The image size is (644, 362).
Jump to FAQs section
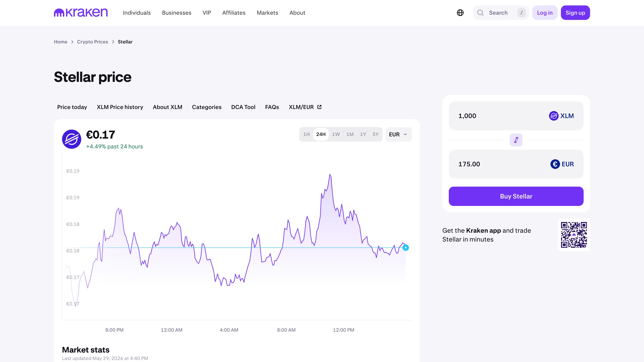272,107
